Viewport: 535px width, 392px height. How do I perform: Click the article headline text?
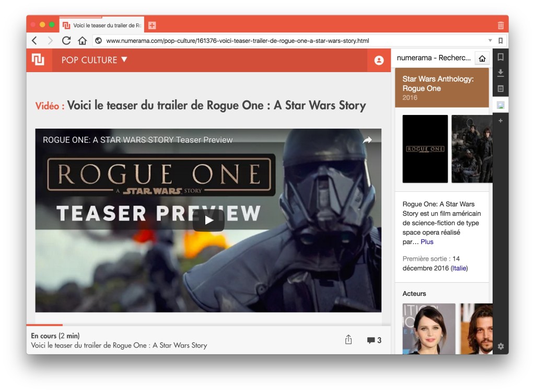pos(216,105)
